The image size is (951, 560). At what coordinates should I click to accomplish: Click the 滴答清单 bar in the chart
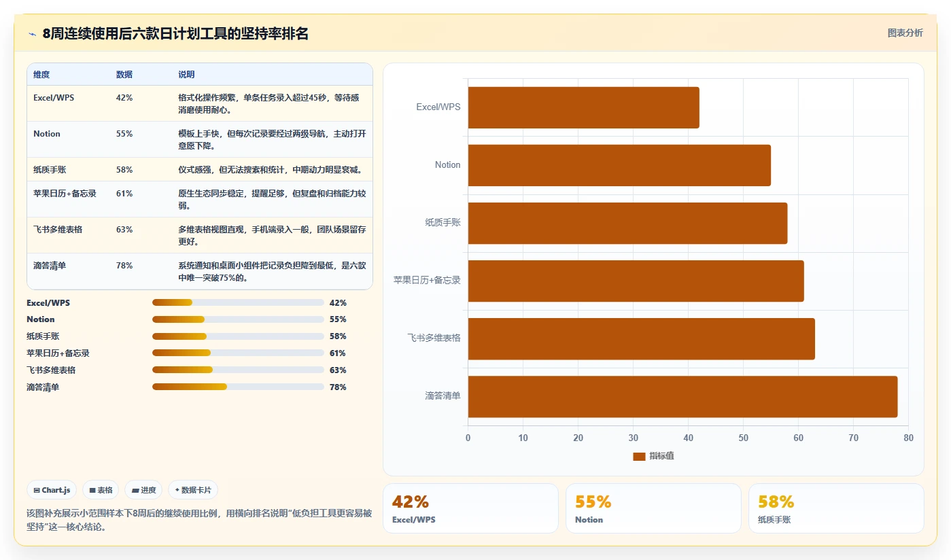click(682, 396)
